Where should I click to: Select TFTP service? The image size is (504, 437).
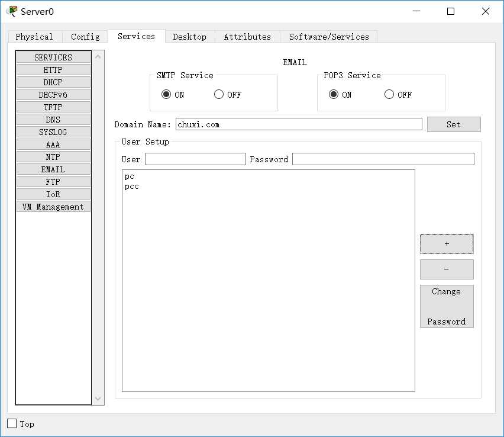click(x=53, y=107)
